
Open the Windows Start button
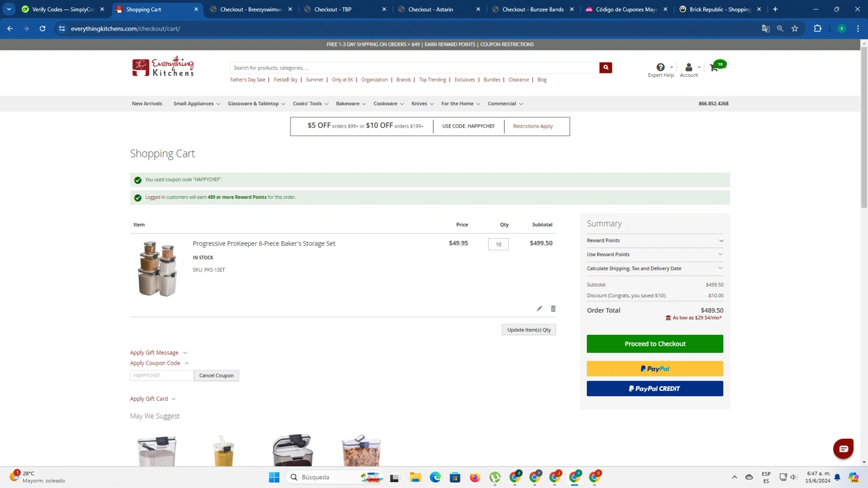pyautogui.click(x=274, y=477)
